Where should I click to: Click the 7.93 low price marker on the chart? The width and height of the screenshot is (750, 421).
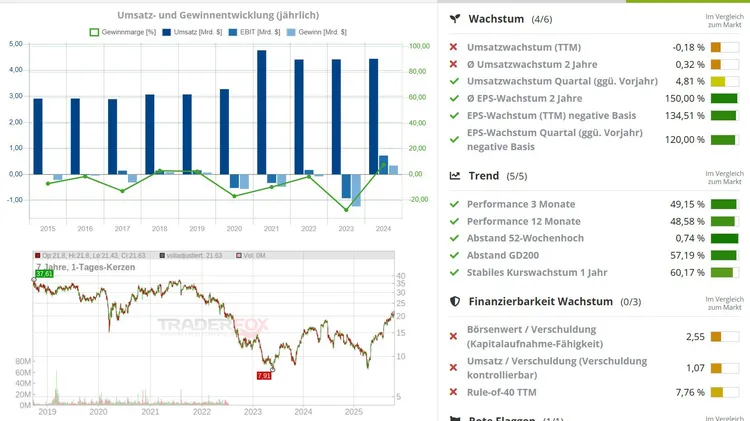263,376
